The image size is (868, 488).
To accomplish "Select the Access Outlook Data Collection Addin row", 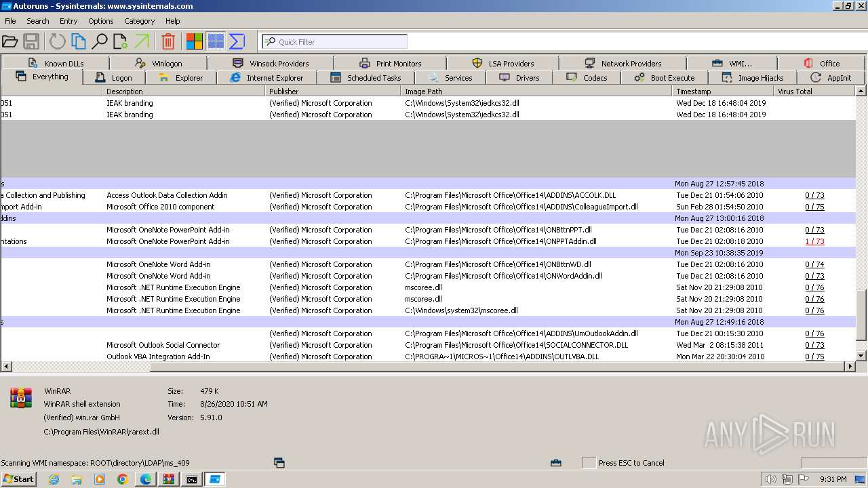I will (428, 195).
